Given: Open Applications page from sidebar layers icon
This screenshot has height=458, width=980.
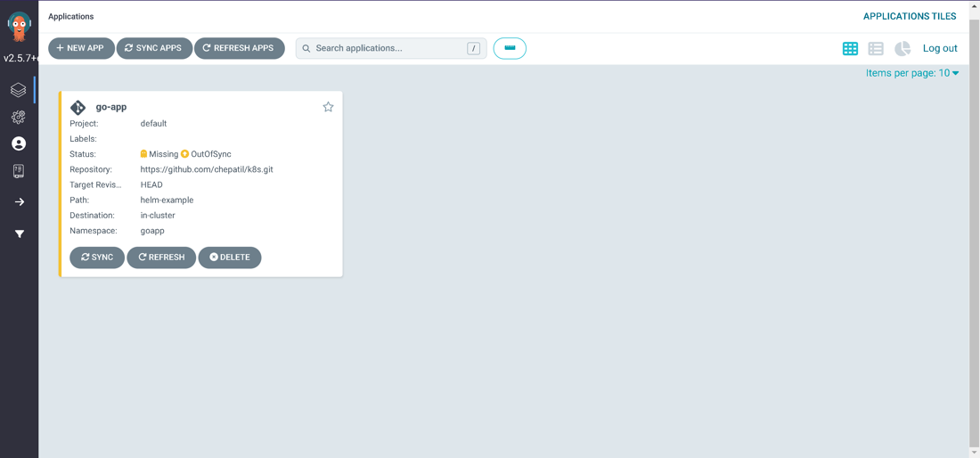Looking at the screenshot, I should coord(19,90).
